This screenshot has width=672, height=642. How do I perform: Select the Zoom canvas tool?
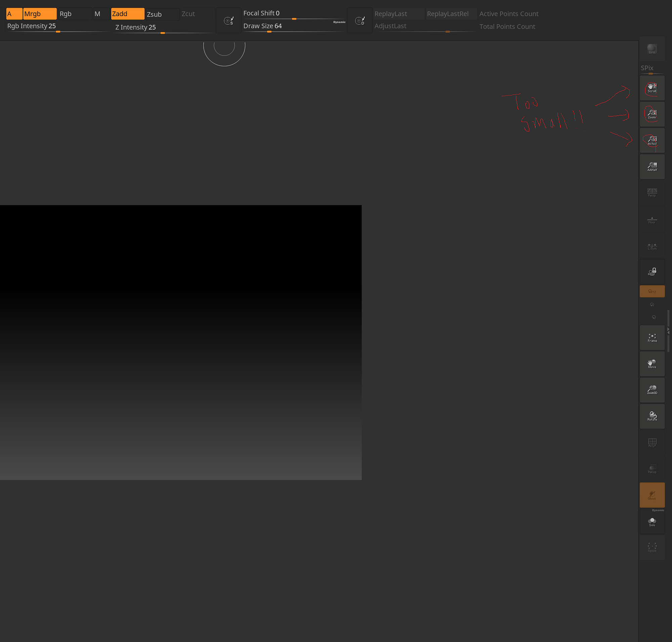652,114
